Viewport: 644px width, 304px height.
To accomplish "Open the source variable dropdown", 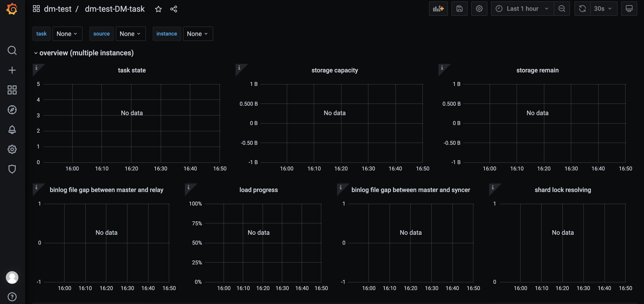I will 130,34.
